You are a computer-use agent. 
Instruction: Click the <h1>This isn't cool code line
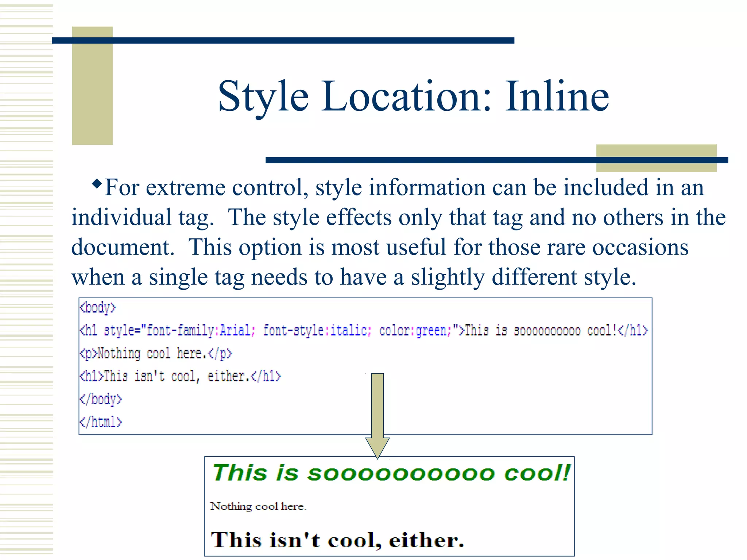click(x=181, y=376)
